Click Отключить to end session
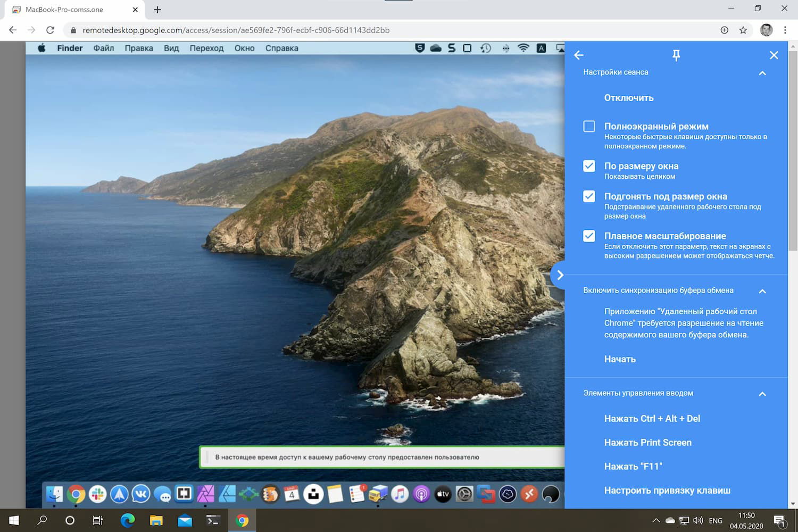The height and width of the screenshot is (532, 798). tap(628, 98)
